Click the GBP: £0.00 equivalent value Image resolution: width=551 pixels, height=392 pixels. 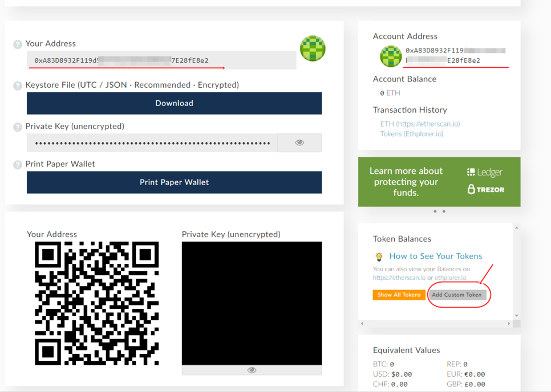coord(466,384)
